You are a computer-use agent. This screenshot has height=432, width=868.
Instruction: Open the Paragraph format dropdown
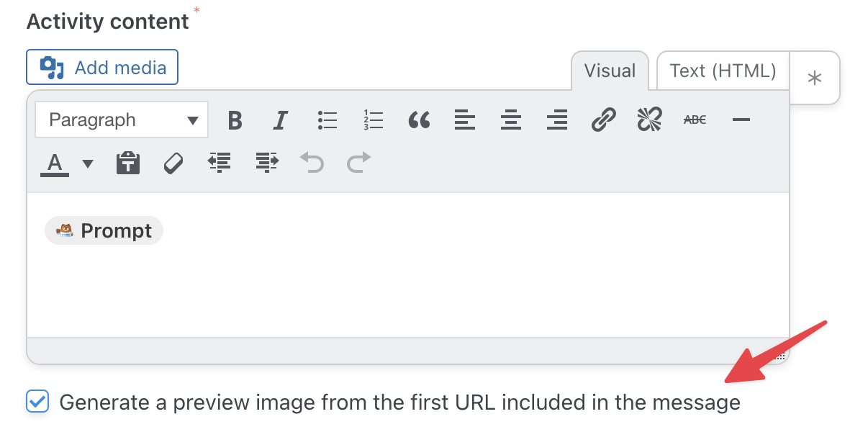(x=122, y=120)
